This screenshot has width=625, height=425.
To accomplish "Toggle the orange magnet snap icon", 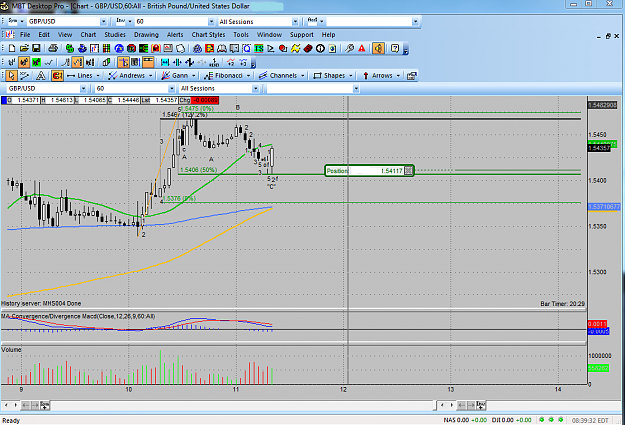I will 57,75.
